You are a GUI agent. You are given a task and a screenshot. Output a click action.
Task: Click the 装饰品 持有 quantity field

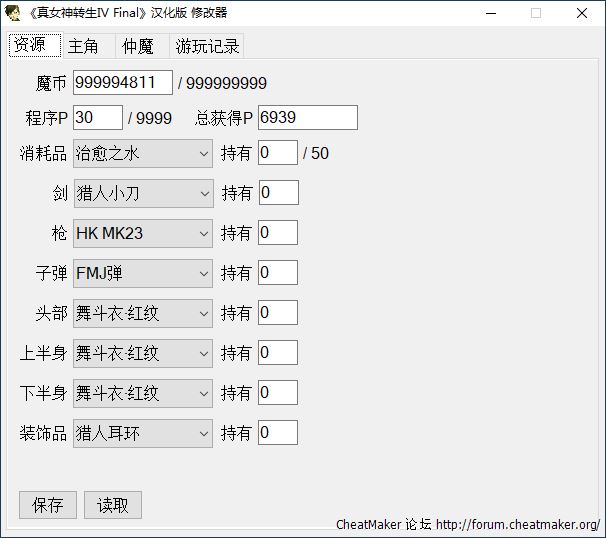tap(277, 433)
